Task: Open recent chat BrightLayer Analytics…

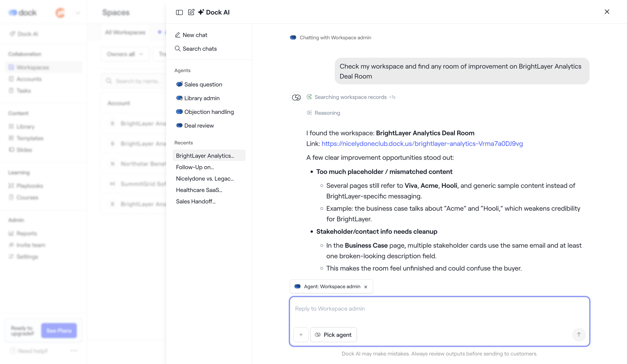Action: [209, 156]
